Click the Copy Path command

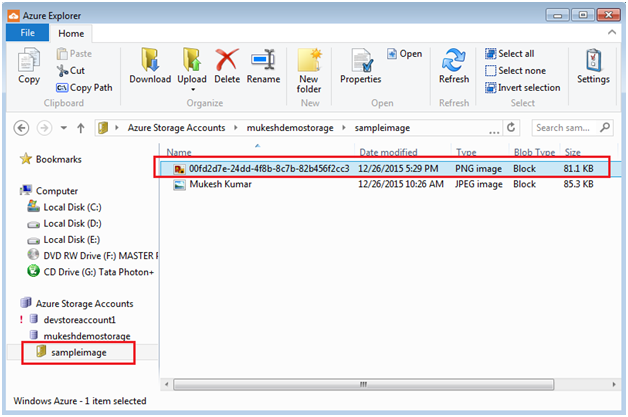85,88
